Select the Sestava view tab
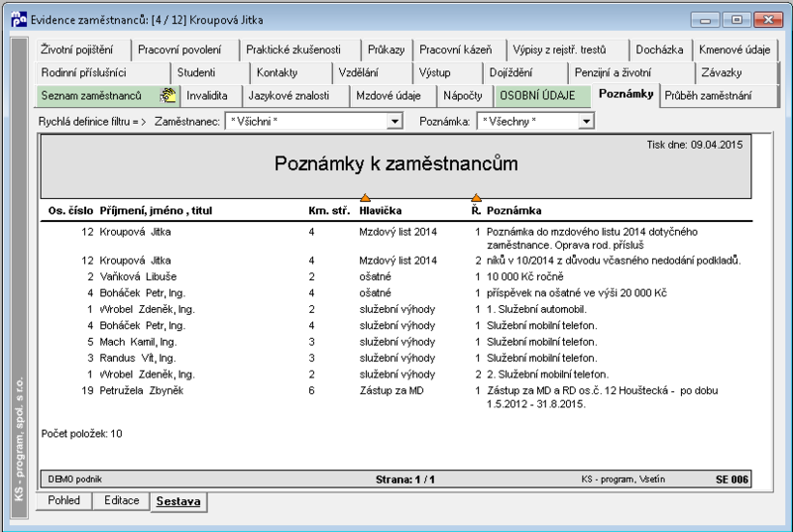The height and width of the screenshot is (532, 793). coord(178,501)
